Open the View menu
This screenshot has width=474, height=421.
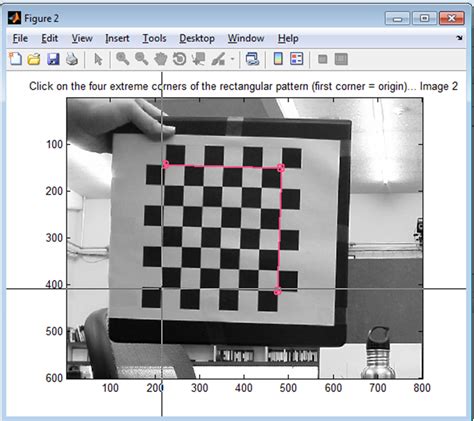82,39
